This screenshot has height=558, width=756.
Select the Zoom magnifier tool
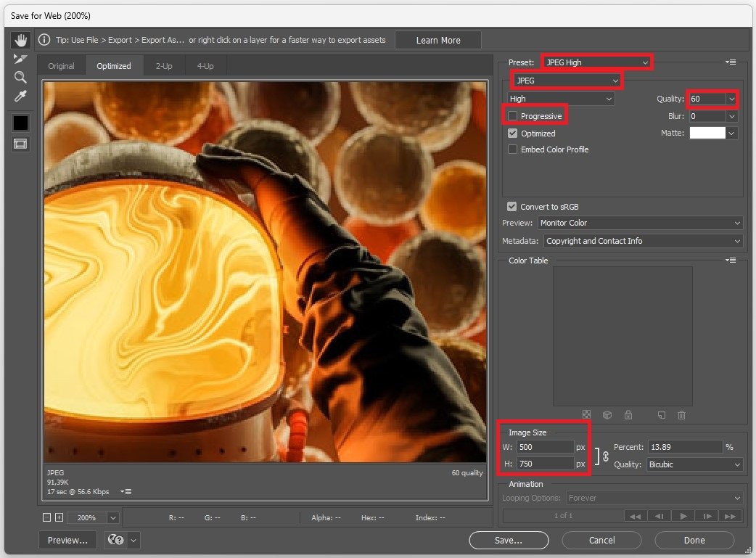coord(20,77)
